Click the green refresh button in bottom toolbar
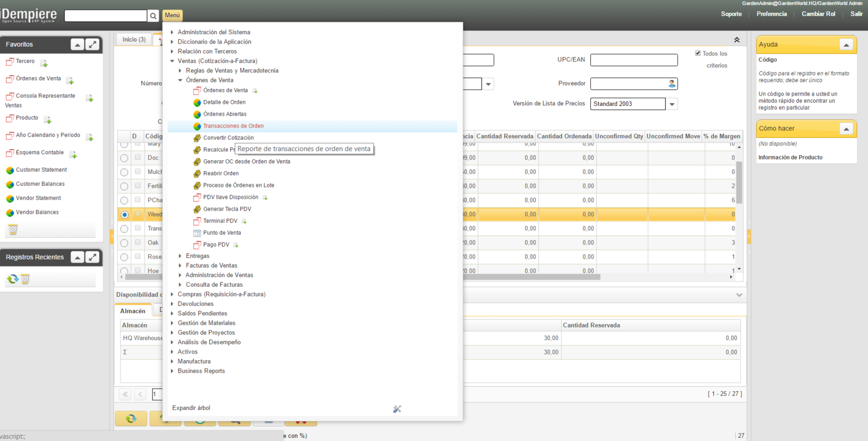The height and width of the screenshot is (441, 868). click(x=131, y=419)
